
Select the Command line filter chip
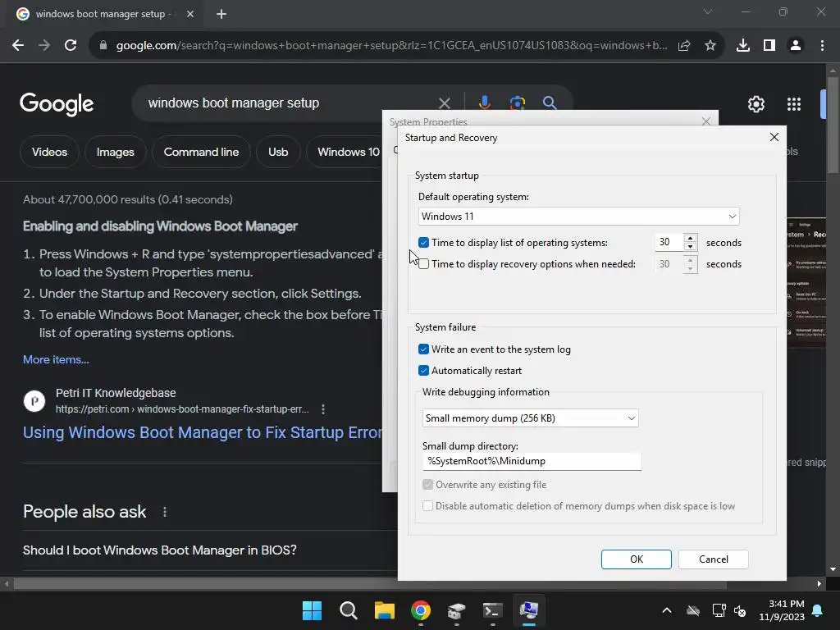[202, 152]
